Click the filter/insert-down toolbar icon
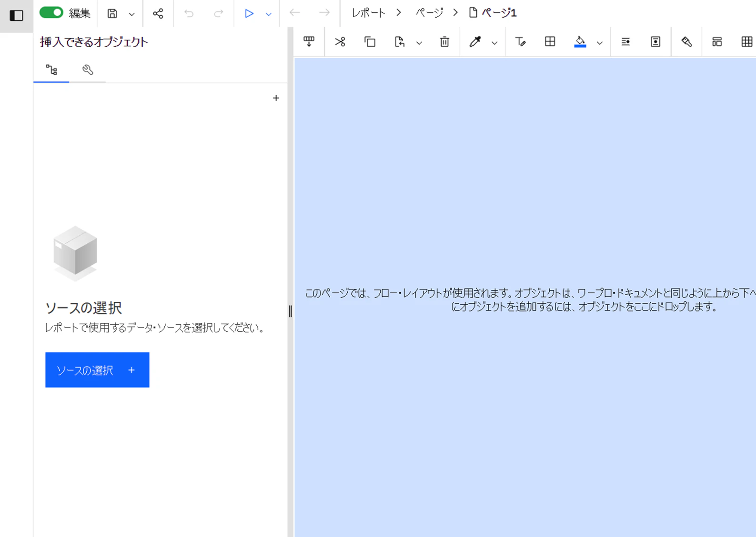Image resolution: width=756 pixels, height=537 pixels. [x=309, y=42]
